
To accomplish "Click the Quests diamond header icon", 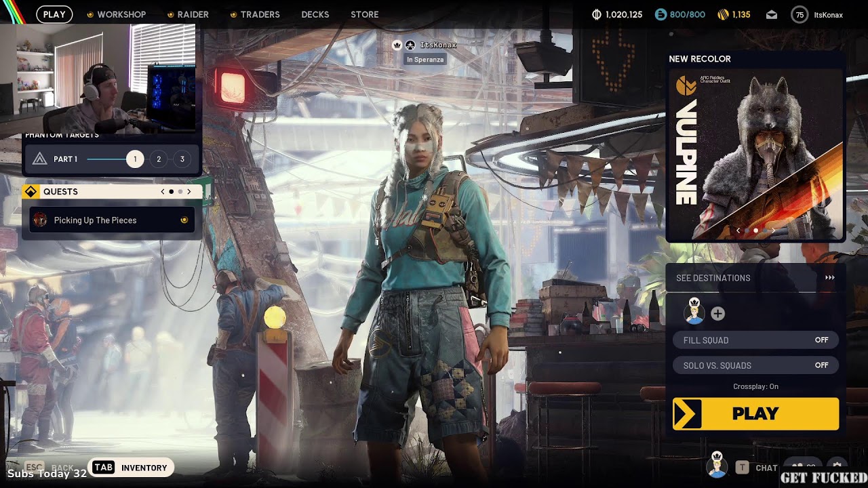I will tap(31, 192).
